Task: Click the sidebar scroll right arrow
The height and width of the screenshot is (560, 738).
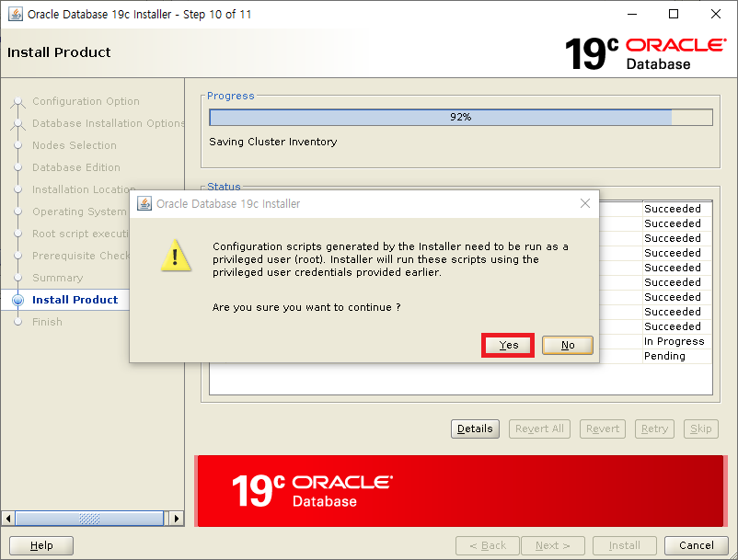Action: click(x=177, y=519)
